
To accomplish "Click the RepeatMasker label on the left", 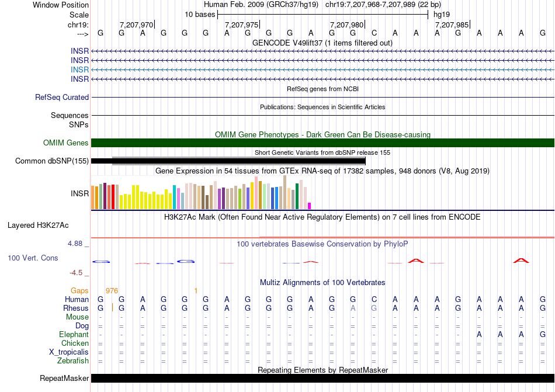I will (64, 379).
